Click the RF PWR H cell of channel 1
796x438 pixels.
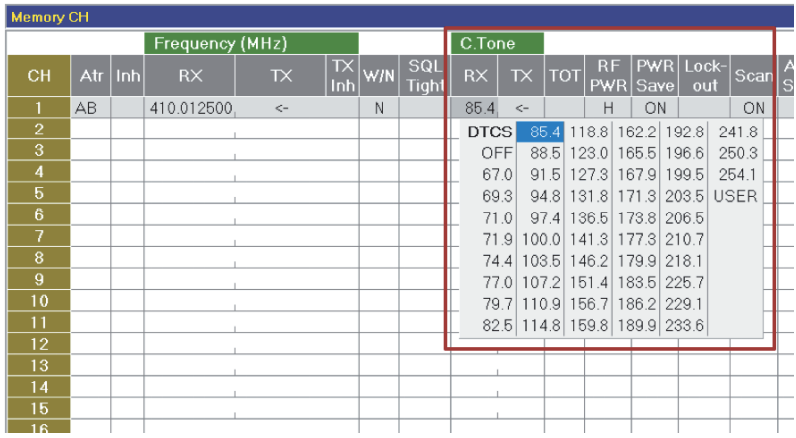pyautogui.click(x=608, y=108)
